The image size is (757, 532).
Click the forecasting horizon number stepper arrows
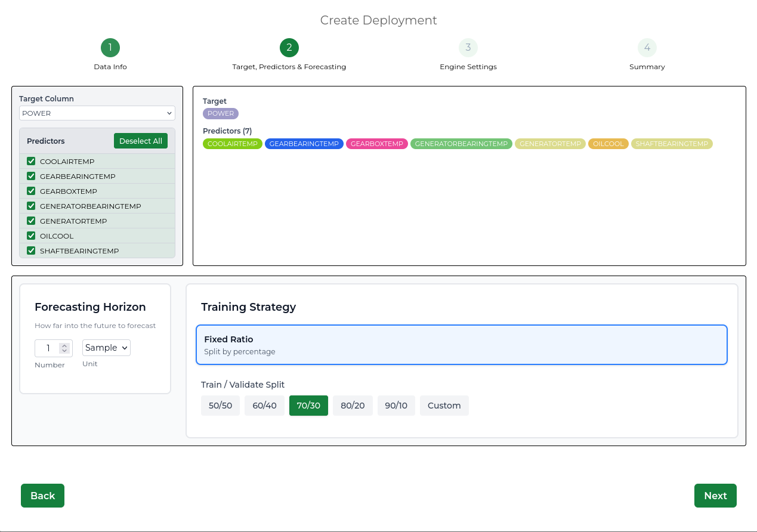(x=64, y=348)
